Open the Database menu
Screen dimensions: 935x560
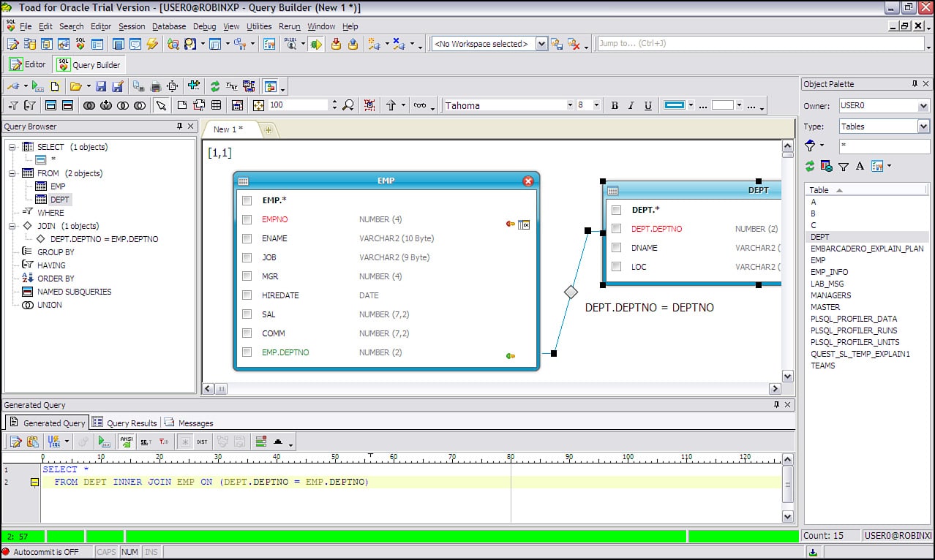tap(169, 26)
